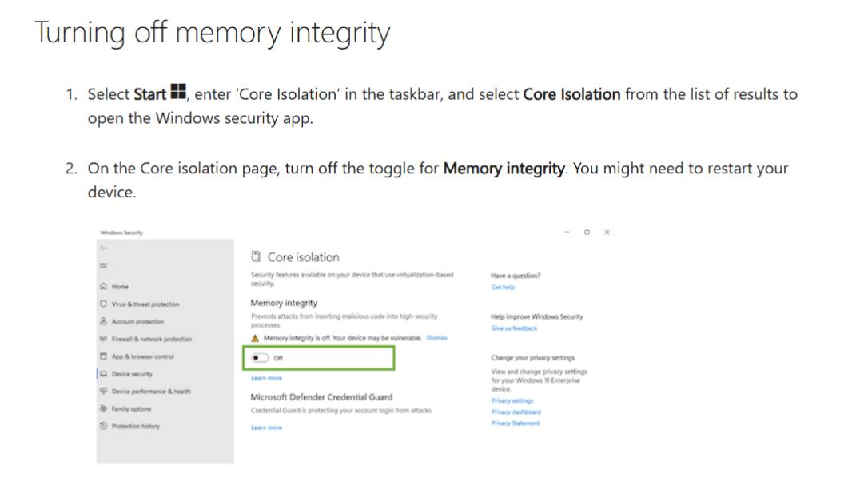Image resolution: width=868 pixels, height=497 pixels.
Task: Click the Home icon in sidebar
Action: pyautogui.click(x=104, y=286)
